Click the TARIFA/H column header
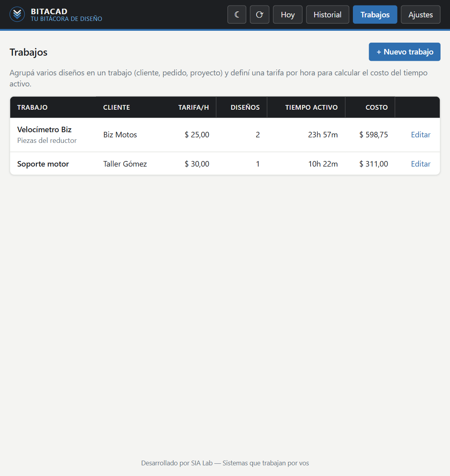This screenshot has height=476, width=450. click(x=193, y=107)
